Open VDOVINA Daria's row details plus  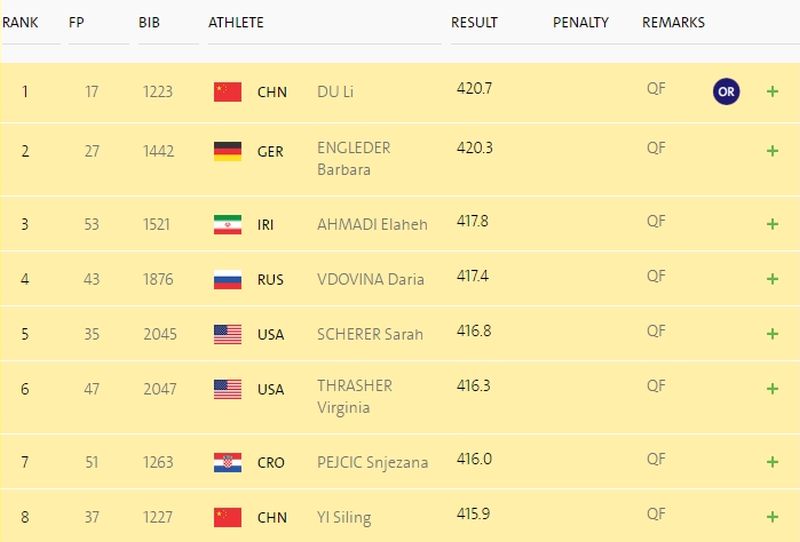point(772,279)
